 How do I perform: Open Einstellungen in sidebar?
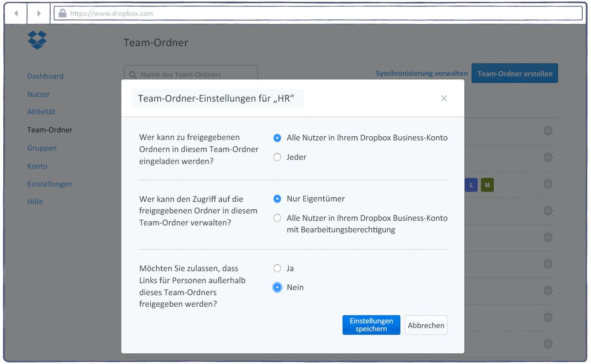[49, 184]
